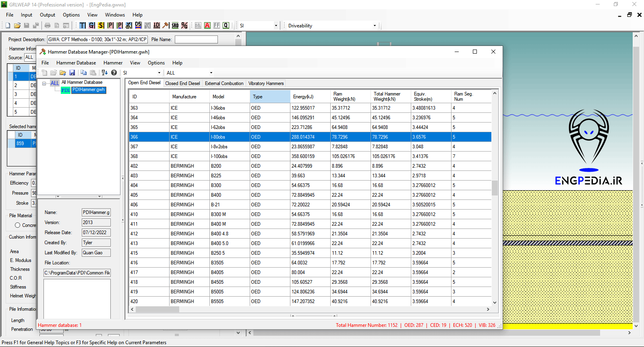Select the Concrete pile material radio button
The height and width of the screenshot is (347, 644).
(17, 225)
